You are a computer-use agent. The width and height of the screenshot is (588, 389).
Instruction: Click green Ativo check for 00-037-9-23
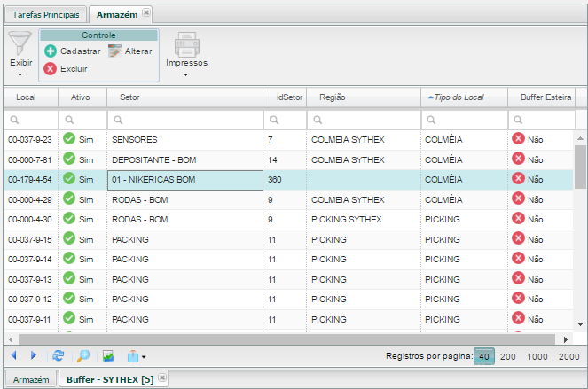pyautogui.click(x=69, y=138)
